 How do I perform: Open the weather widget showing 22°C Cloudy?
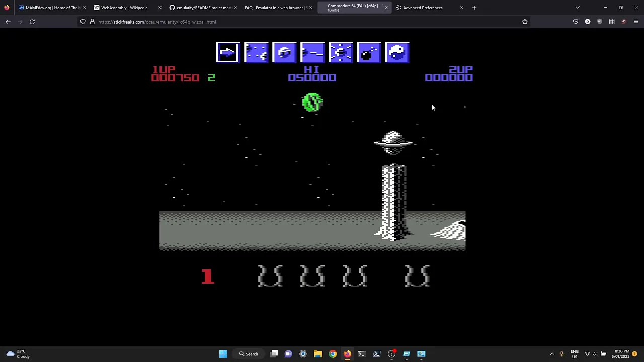tap(17, 354)
